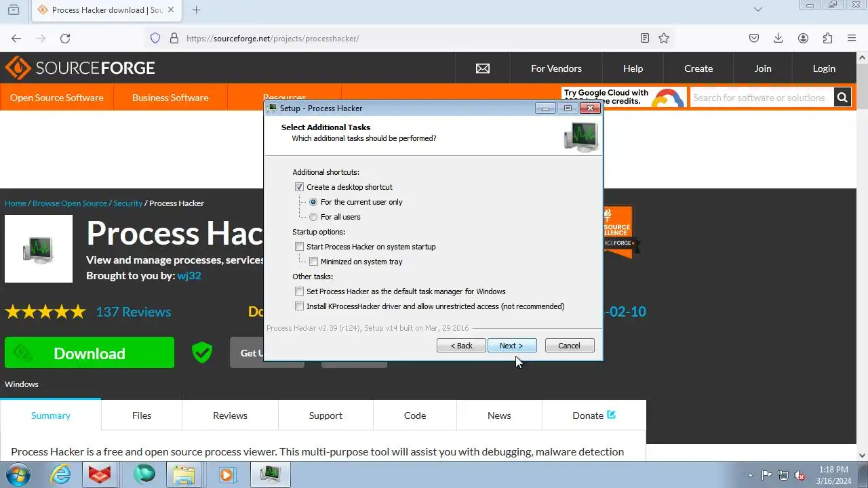Click the Join link

coord(763,68)
